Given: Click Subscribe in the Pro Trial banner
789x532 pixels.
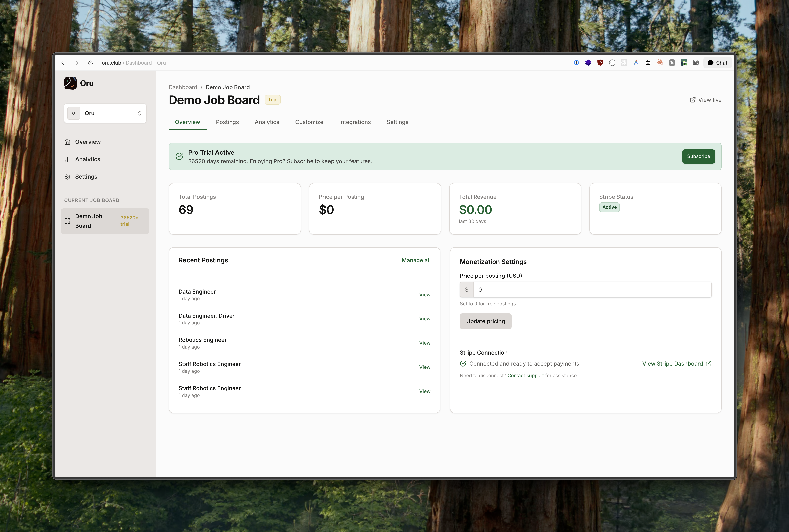Looking at the screenshot, I should 698,156.
